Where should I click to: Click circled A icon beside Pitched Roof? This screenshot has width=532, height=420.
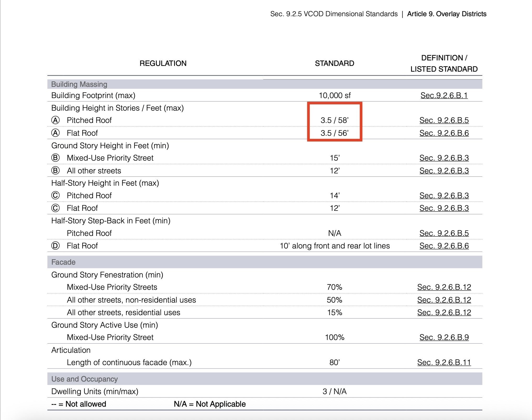pos(55,120)
